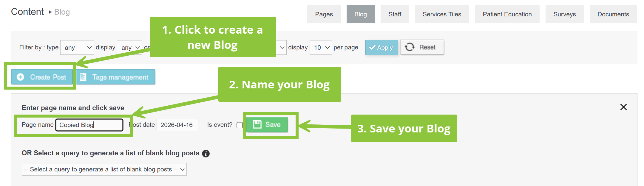
Task: Expand the select a query dropdown
Action: tap(104, 169)
